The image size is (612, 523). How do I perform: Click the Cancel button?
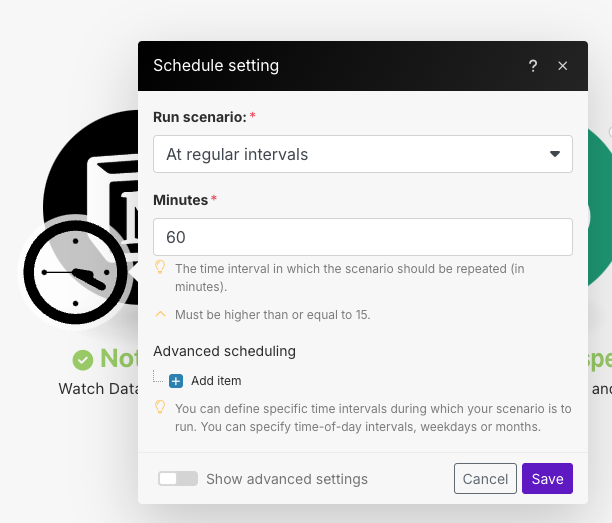(485, 479)
